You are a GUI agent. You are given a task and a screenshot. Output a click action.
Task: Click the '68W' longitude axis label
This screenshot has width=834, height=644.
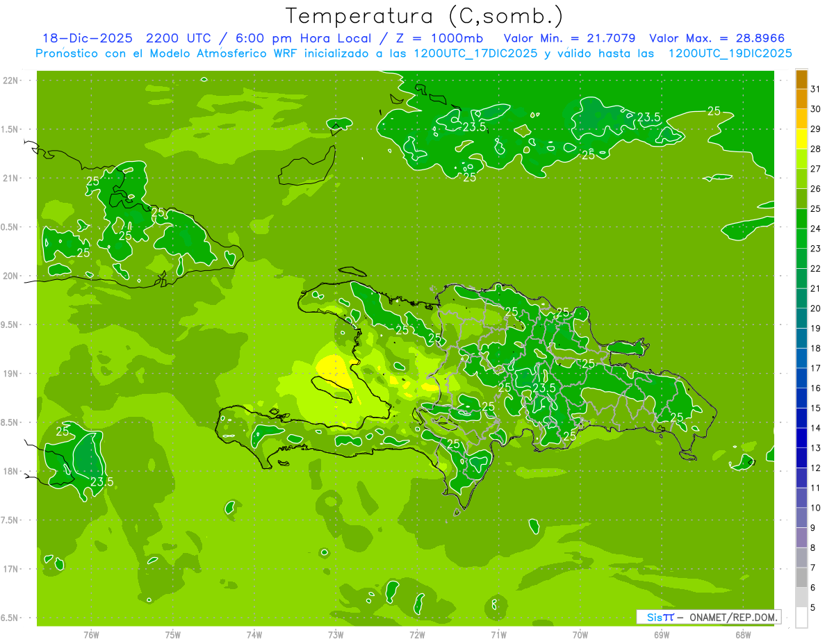coord(742,634)
